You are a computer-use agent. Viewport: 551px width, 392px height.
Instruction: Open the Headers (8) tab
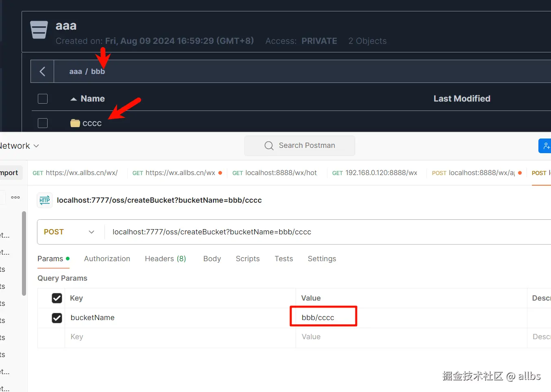tap(166, 259)
